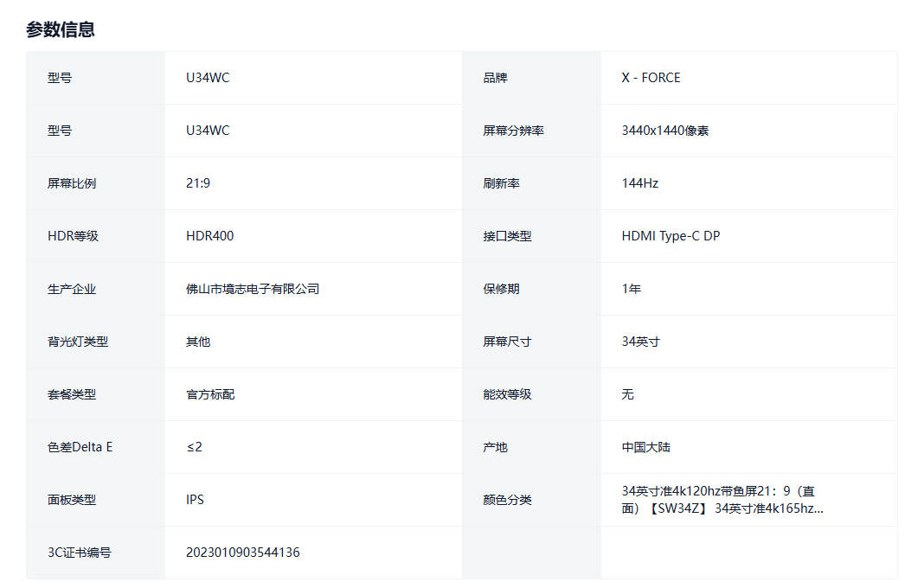Click the ≤2 Delta E value

pyautogui.click(x=194, y=447)
